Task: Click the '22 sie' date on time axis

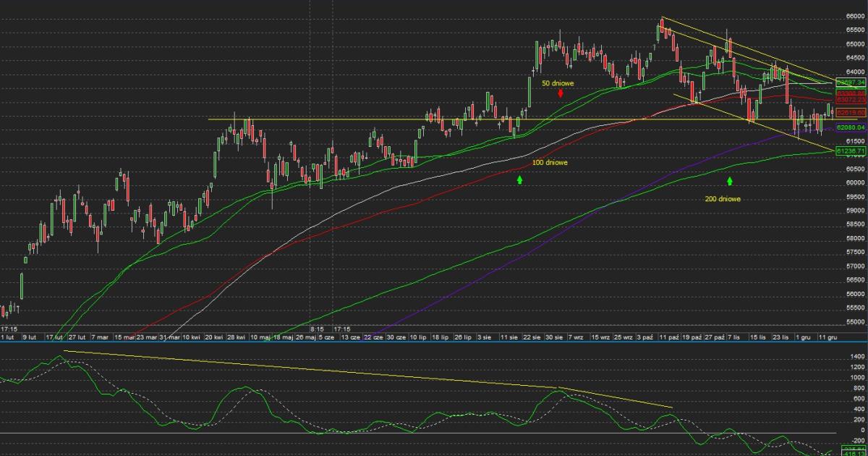Action: (x=532, y=337)
